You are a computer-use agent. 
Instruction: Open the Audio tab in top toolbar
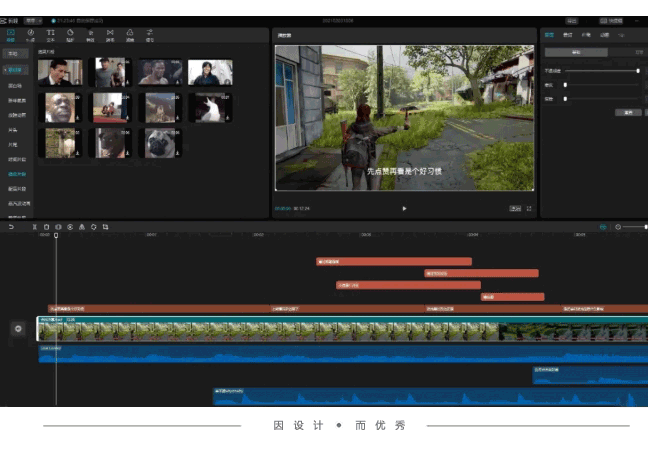coord(30,35)
